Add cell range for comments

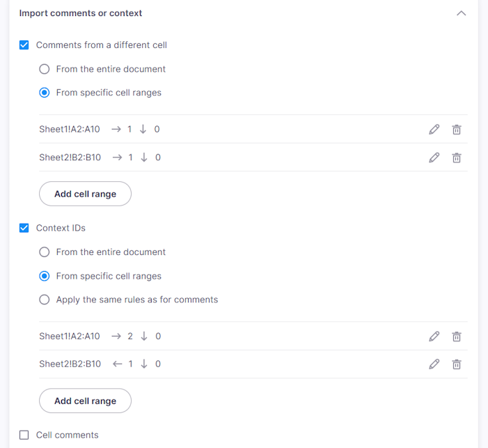[x=85, y=194]
